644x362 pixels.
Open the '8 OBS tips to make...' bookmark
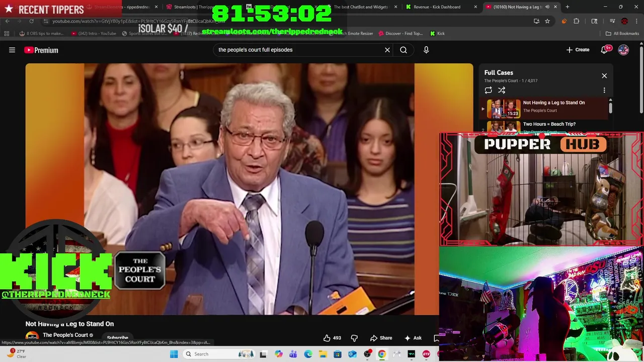point(41,33)
